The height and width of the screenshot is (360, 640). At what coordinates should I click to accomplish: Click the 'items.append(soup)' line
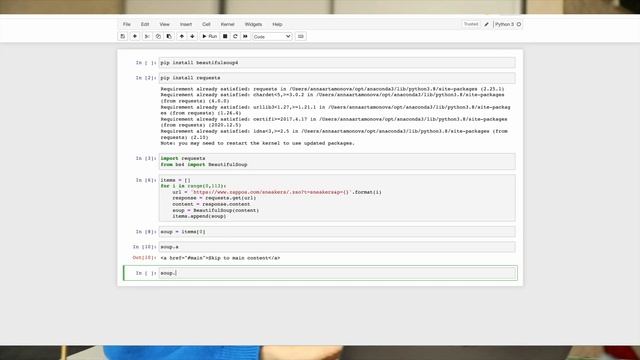(199, 216)
